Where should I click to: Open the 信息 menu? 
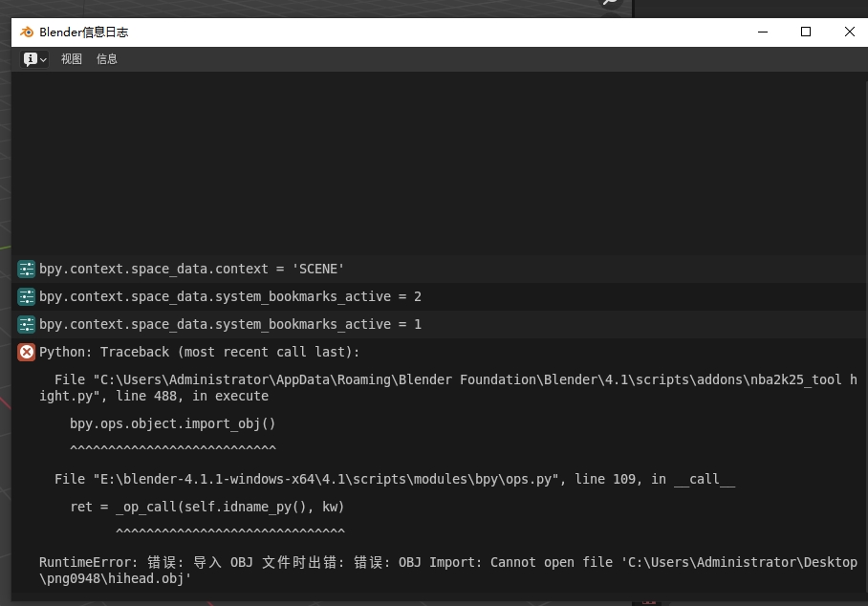coord(107,59)
